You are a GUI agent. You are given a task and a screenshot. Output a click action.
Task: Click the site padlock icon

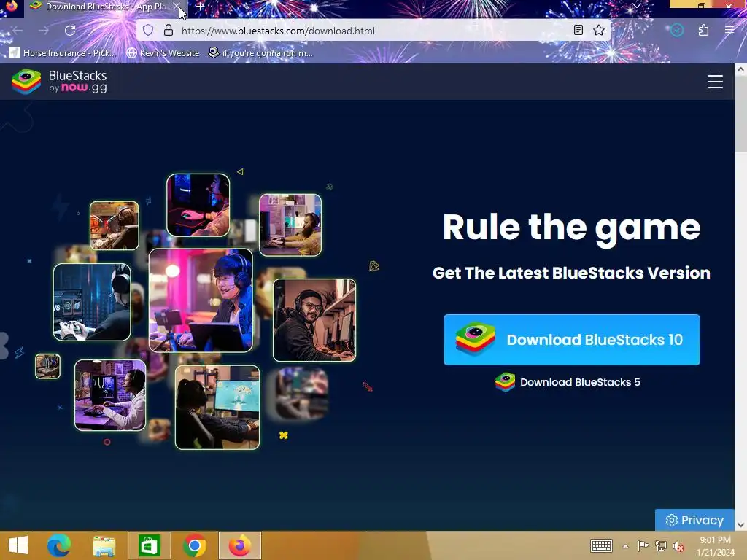[x=169, y=31]
